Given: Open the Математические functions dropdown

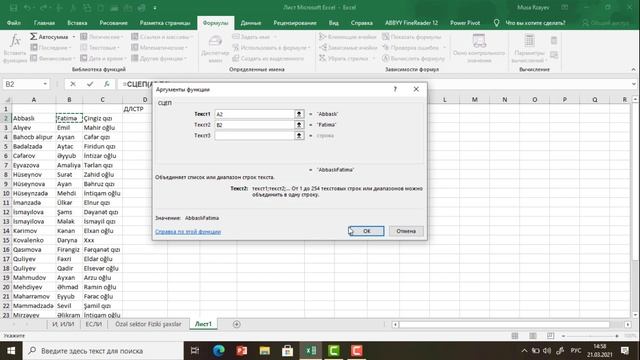Looking at the screenshot, I should pos(159,48).
